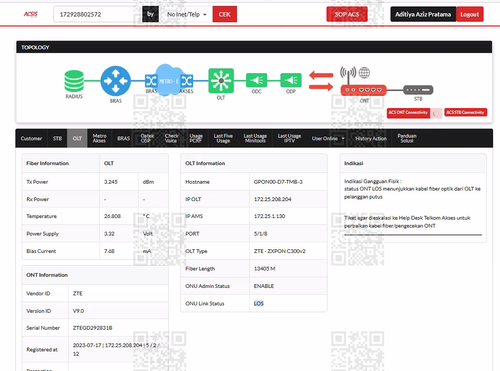The height and width of the screenshot is (371, 500).
Task: Click the red ONT router icon
Action: [x=364, y=90]
